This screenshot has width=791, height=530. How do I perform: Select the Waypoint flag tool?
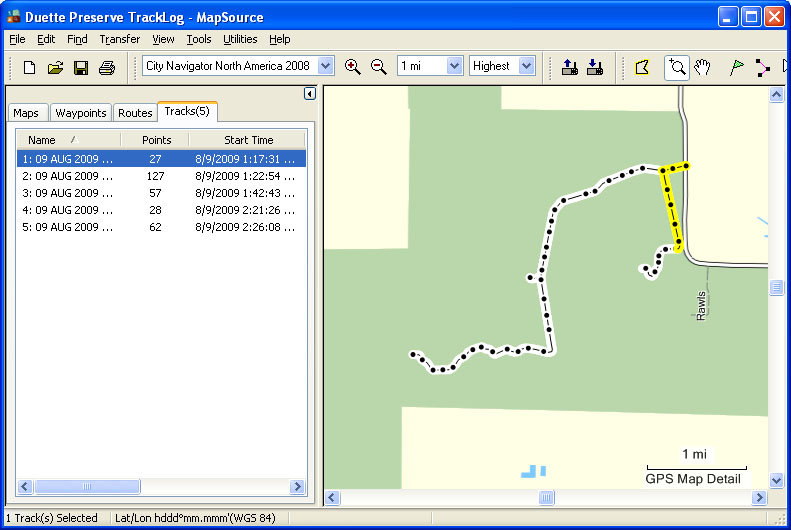pyautogui.click(x=737, y=67)
